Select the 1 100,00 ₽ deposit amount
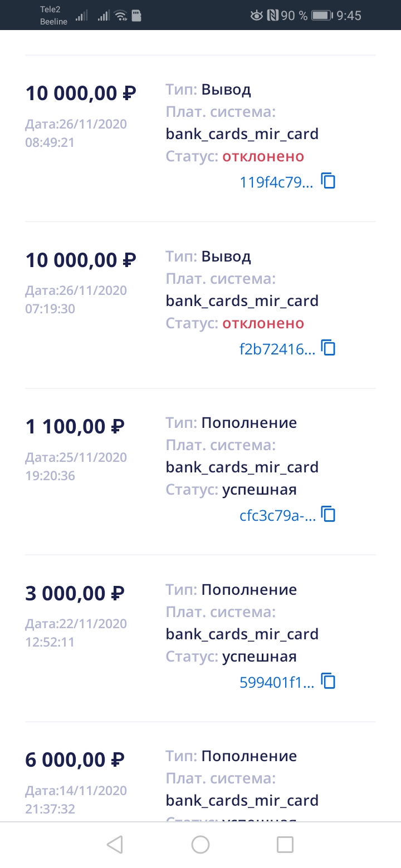Screen dimensions: 401x868 click(x=75, y=427)
